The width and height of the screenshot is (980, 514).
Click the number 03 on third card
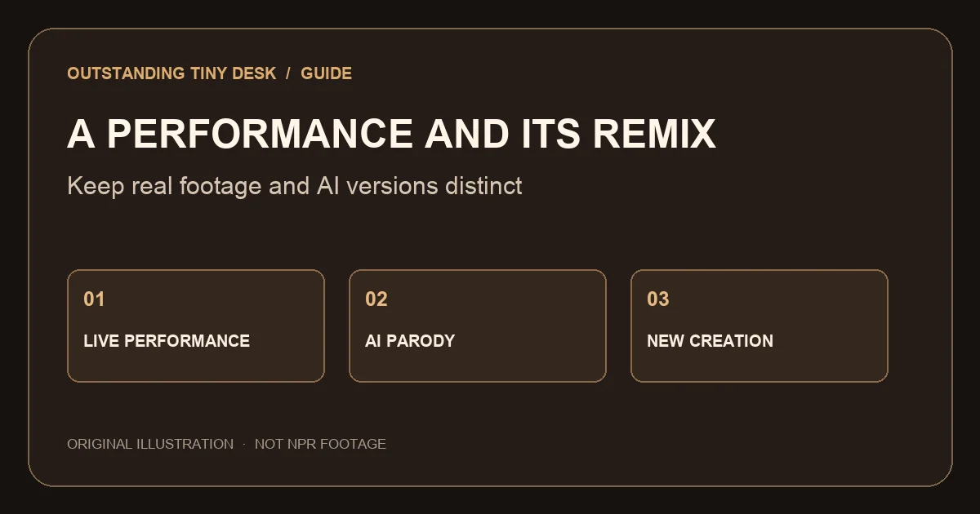pyautogui.click(x=657, y=299)
